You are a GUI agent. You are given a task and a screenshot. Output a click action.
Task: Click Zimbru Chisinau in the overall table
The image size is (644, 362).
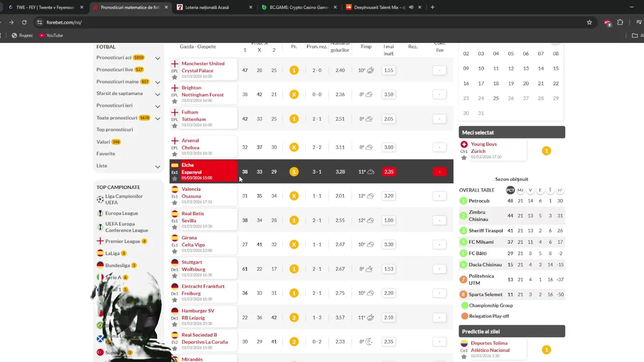click(x=478, y=216)
